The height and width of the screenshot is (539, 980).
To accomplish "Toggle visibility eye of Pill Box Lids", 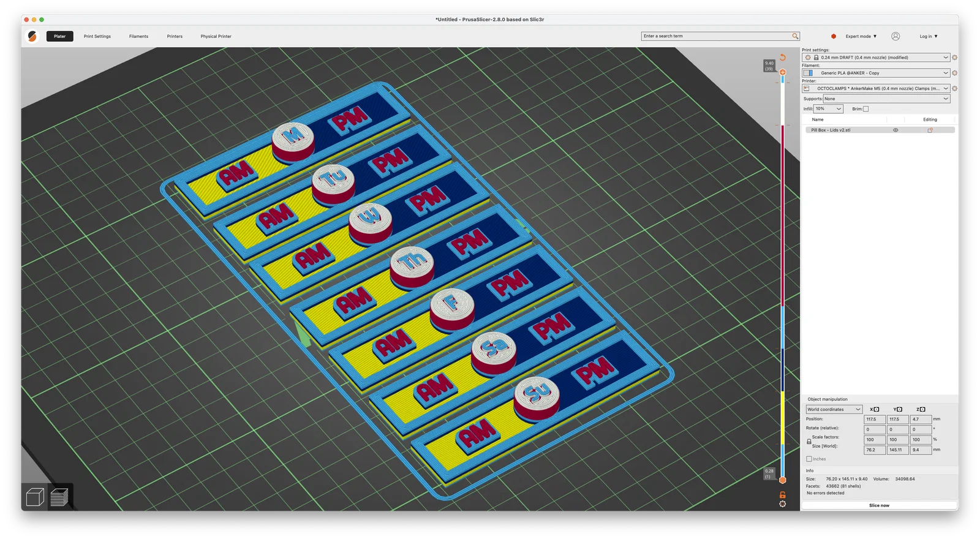I will tap(895, 130).
